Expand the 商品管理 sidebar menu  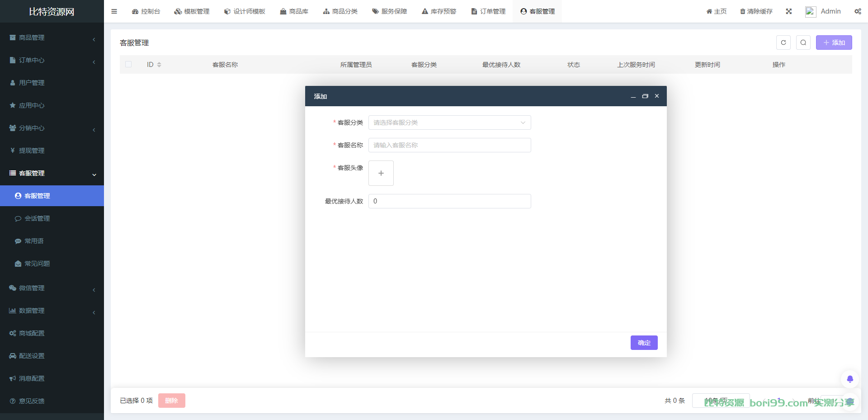[x=52, y=38]
